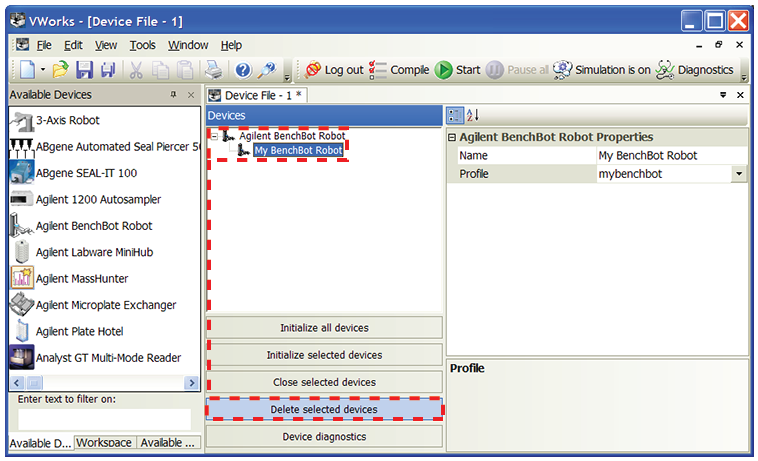Compile using the Compile toolbar button
This screenshot has height=461, width=758.
[399, 70]
